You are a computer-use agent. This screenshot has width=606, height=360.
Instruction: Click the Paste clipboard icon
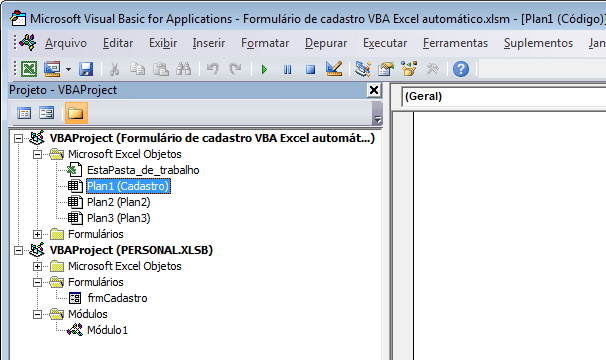[160, 69]
